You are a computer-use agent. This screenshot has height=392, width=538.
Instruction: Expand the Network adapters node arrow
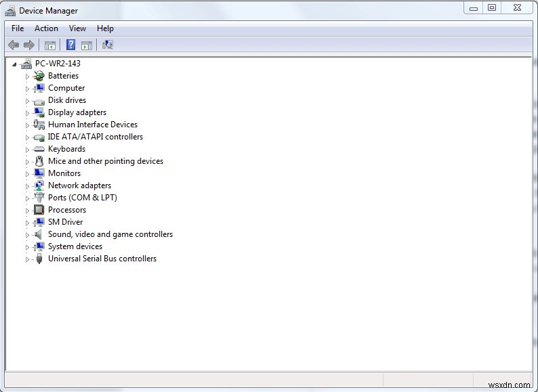tap(28, 186)
